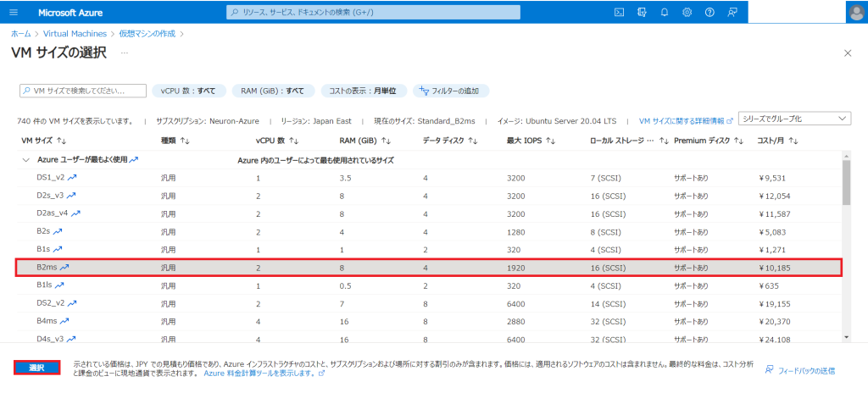Open directory and subscription filter icon
The width and height of the screenshot is (868, 393).
click(643, 12)
